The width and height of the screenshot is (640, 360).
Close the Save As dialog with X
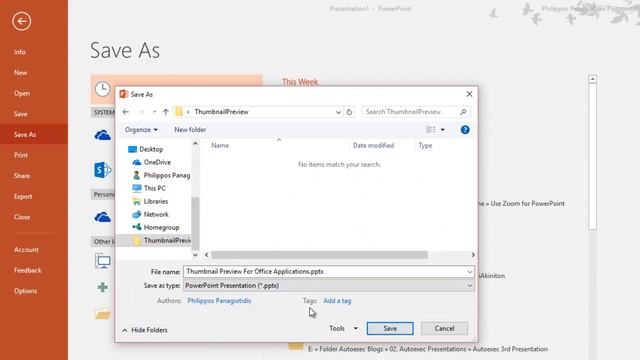click(469, 94)
